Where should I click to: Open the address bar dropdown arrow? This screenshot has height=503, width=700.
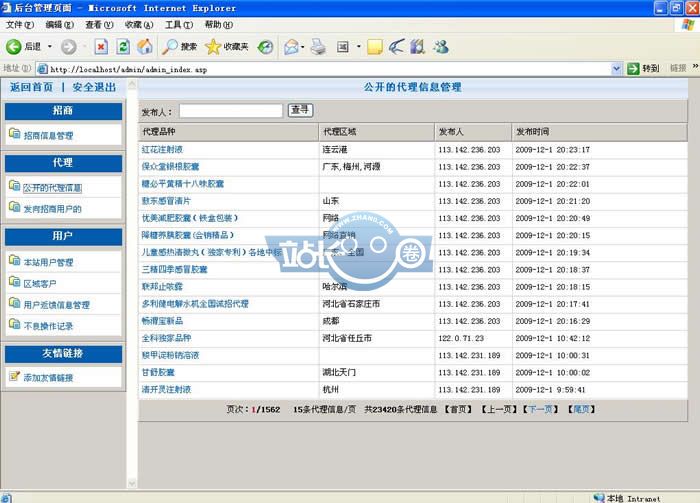[x=617, y=69]
